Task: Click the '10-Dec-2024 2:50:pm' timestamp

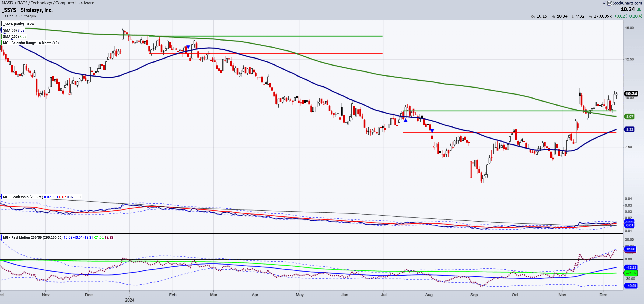Action: point(19,16)
